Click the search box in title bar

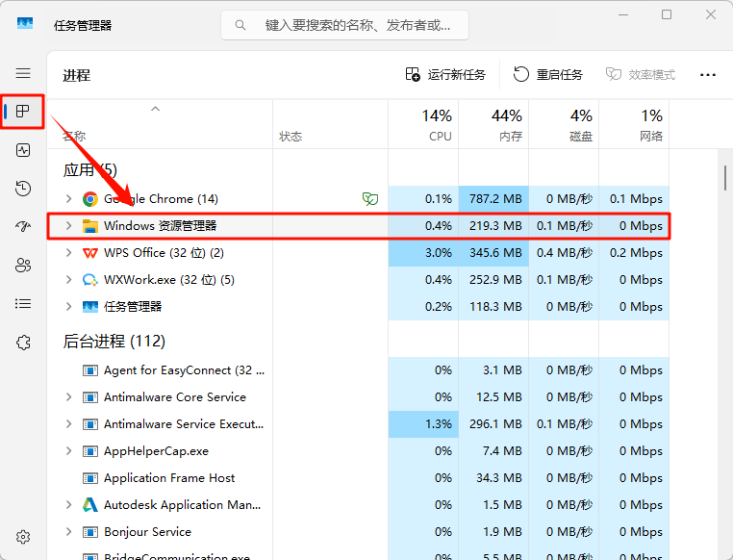tap(345, 25)
